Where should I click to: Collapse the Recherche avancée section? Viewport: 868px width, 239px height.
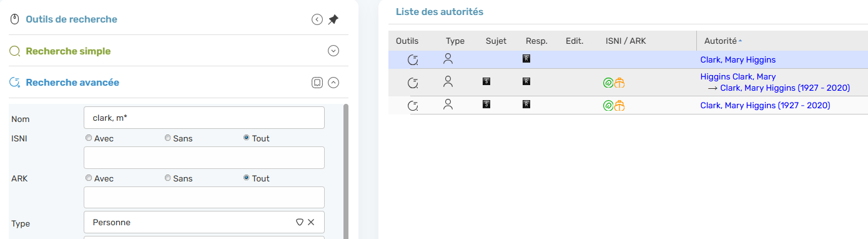pos(333,83)
